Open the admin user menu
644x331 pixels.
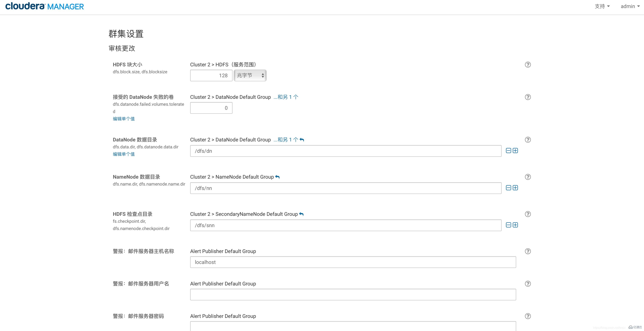630,6
